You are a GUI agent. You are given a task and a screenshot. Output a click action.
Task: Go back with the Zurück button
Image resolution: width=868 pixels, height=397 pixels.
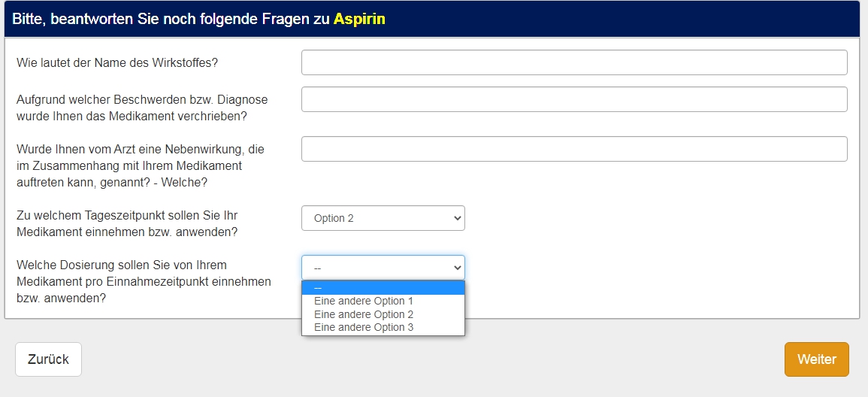tap(48, 359)
